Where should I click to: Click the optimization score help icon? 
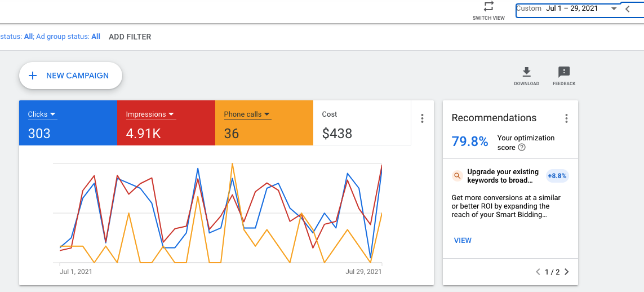pos(522,148)
